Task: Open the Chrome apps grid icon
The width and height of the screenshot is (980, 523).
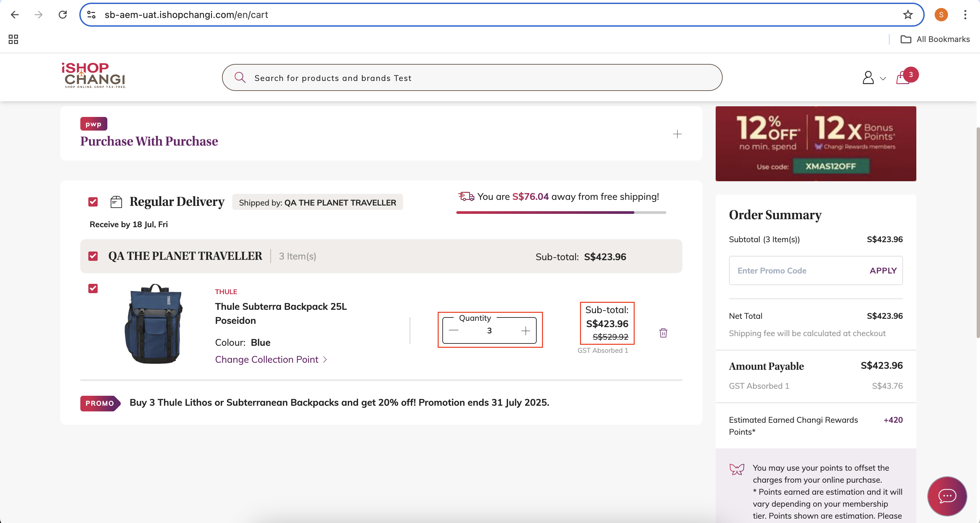Action: click(13, 39)
